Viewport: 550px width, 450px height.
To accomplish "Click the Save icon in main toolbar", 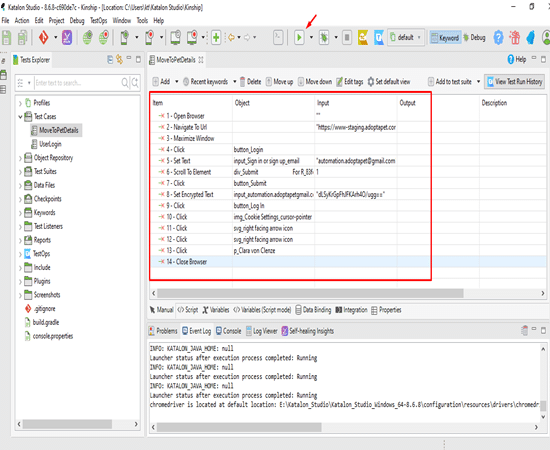I will pyautogui.click(x=7, y=37).
